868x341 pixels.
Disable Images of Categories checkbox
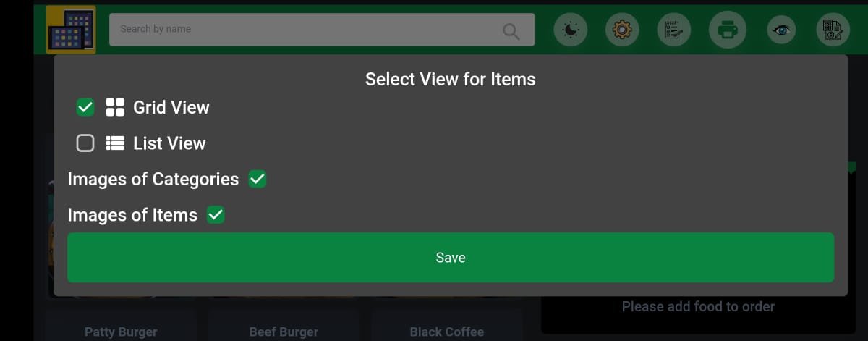pos(258,179)
